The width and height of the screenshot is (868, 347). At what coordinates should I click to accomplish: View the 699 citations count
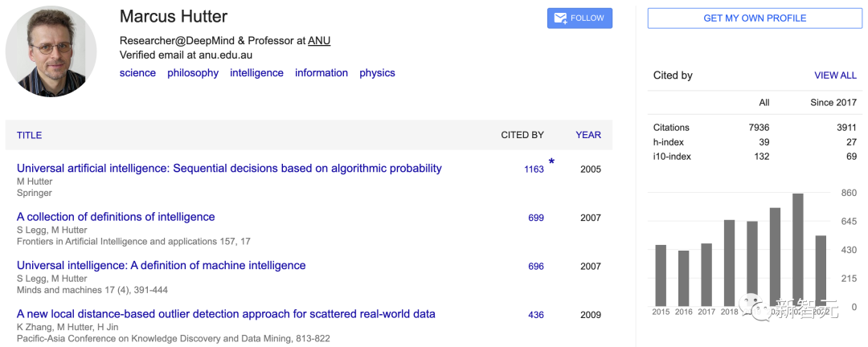pos(536,218)
